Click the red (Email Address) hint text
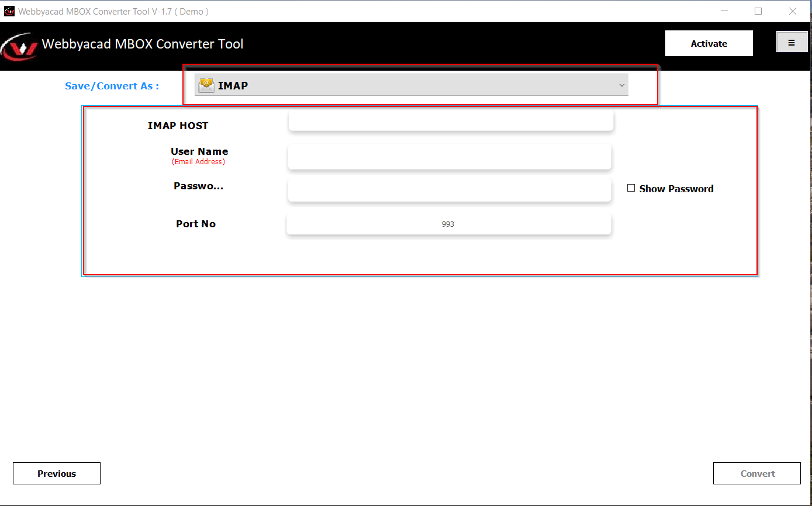The image size is (812, 506). pos(198,162)
